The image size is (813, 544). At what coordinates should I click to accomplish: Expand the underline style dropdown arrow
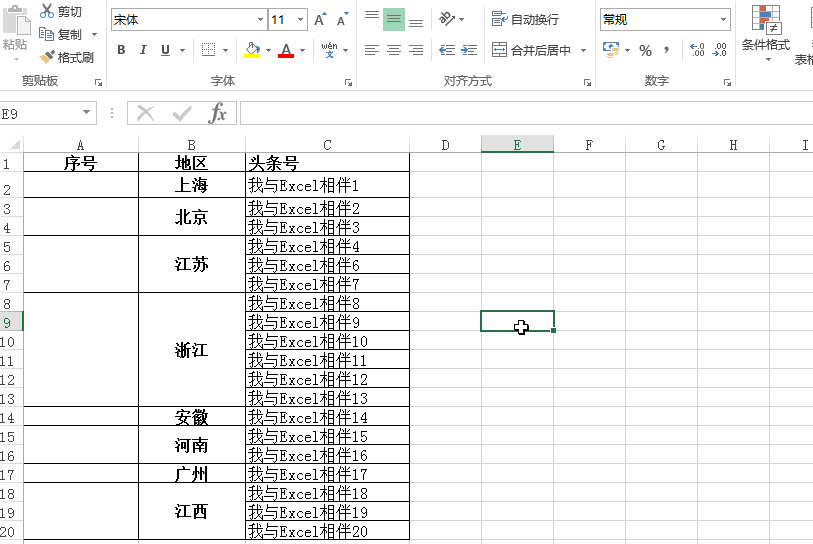point(183,50)
